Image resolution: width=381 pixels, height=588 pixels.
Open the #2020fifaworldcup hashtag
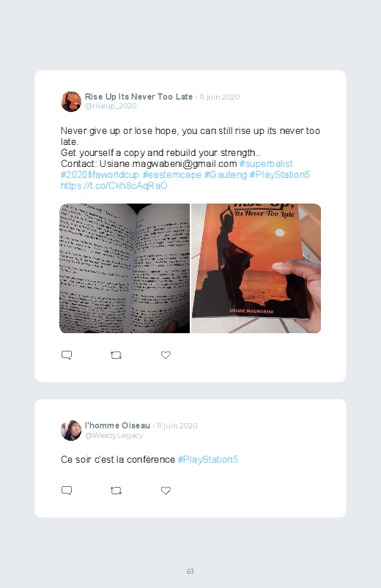(x=100, y=175)
